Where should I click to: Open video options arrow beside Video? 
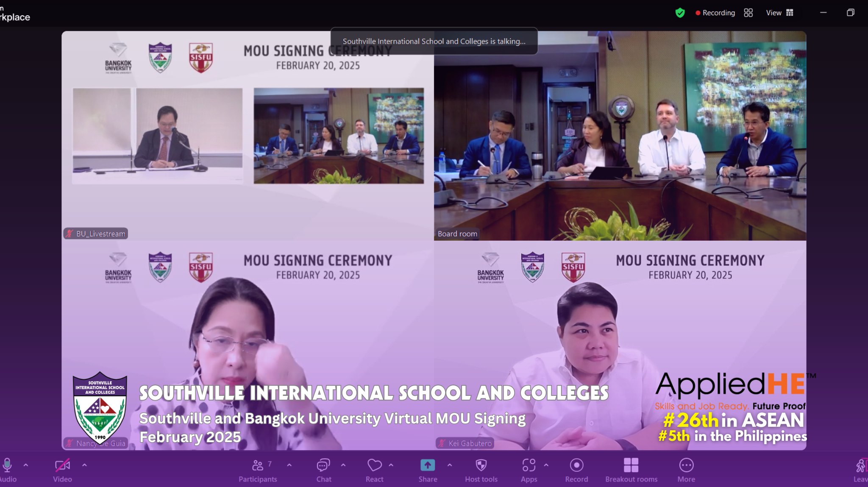84,465
